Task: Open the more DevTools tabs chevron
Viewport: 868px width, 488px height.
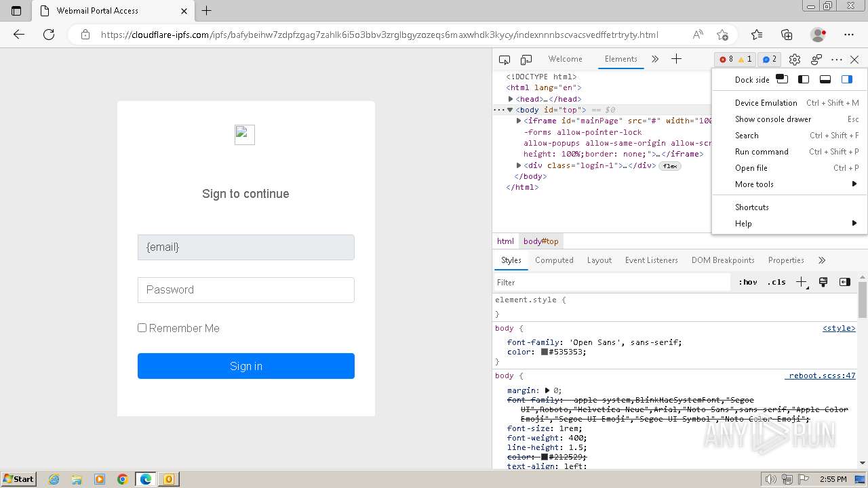Action: point(655,60)
